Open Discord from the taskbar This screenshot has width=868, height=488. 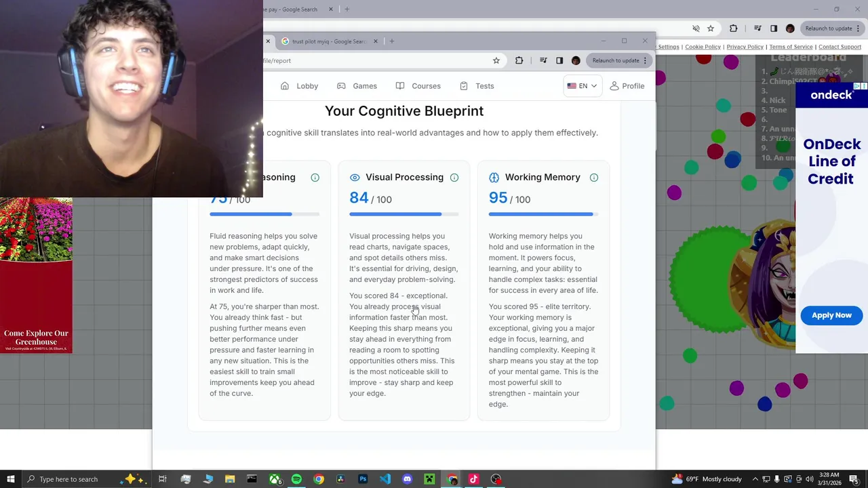click(407, 479)
